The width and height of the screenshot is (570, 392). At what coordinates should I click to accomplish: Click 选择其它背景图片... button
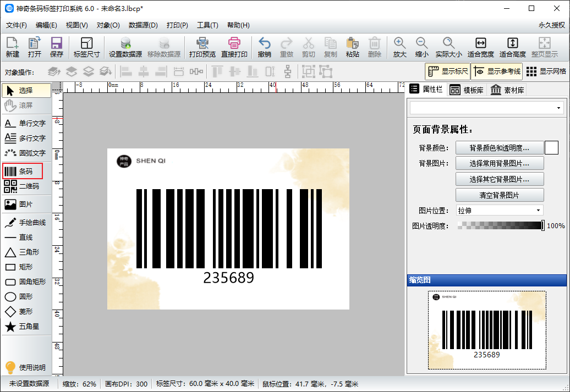(x=500, y=179)
